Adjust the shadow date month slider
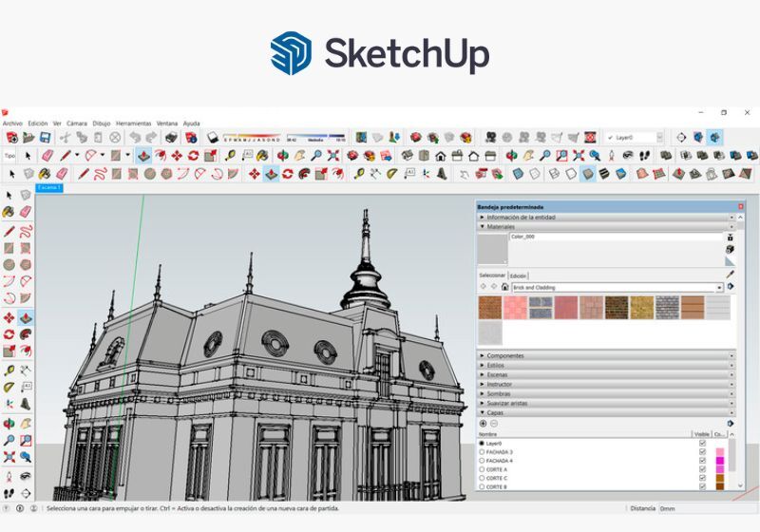 click(252, 138)
